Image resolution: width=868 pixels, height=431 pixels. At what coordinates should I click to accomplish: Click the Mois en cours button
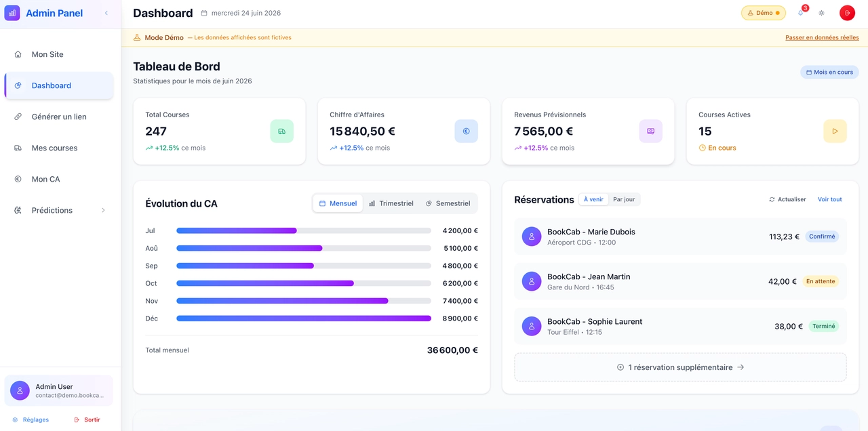click(829, 72)
